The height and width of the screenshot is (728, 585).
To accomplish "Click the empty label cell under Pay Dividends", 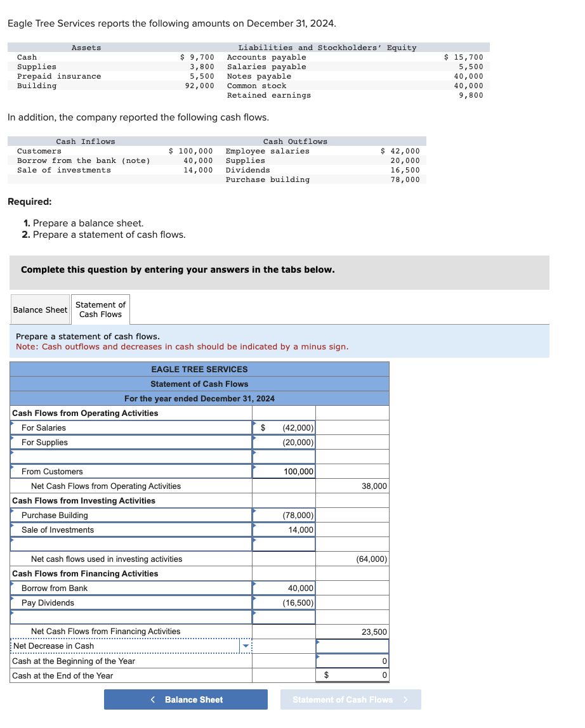I will (130, 617).
